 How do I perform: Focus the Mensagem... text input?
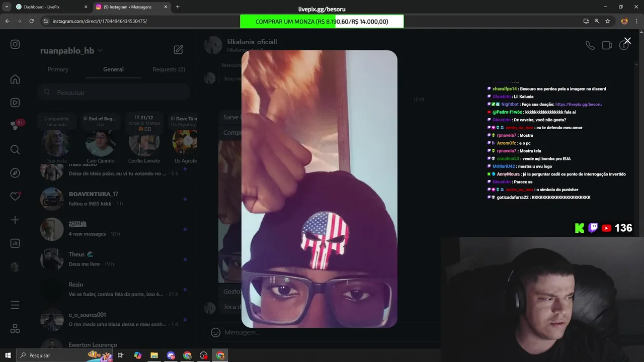(242, 332)
